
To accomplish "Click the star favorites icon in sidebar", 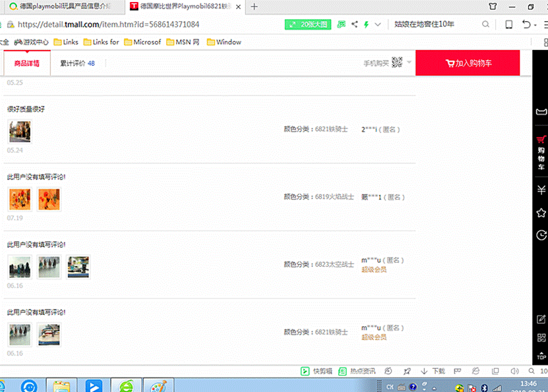I will click(x=541, y=213).
